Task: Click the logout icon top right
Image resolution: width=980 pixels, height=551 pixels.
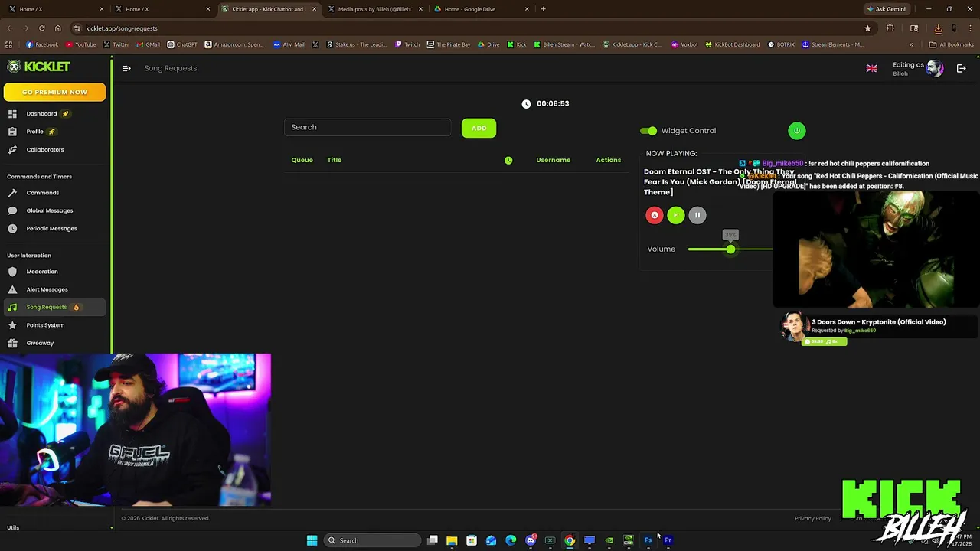Action: (962, 68)
